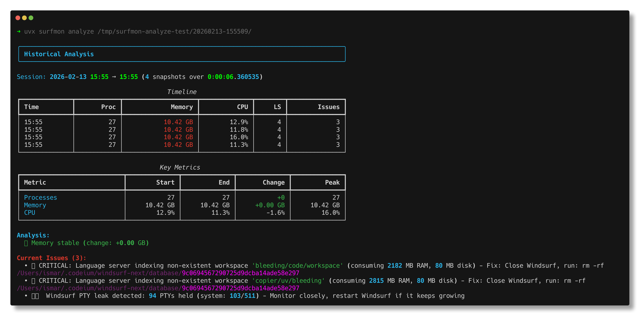Click the first CRITICAL issue icon

pos(33,266)
